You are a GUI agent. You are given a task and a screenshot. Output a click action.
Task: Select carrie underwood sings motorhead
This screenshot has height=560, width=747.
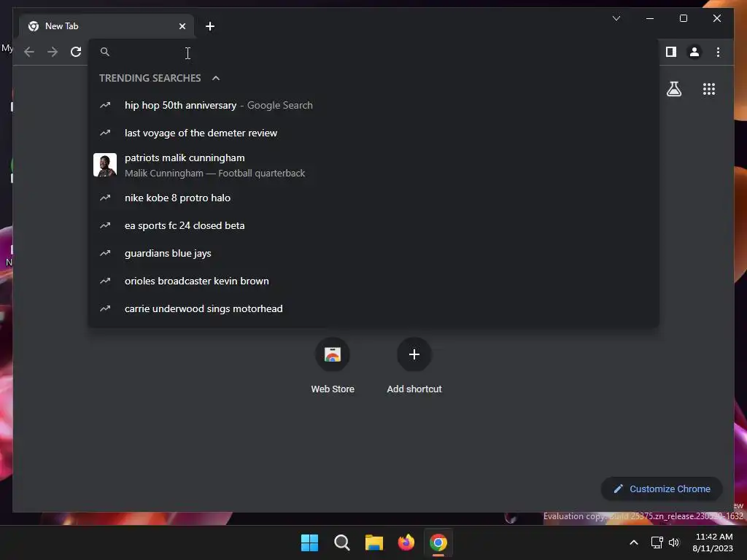coord(373,308)
